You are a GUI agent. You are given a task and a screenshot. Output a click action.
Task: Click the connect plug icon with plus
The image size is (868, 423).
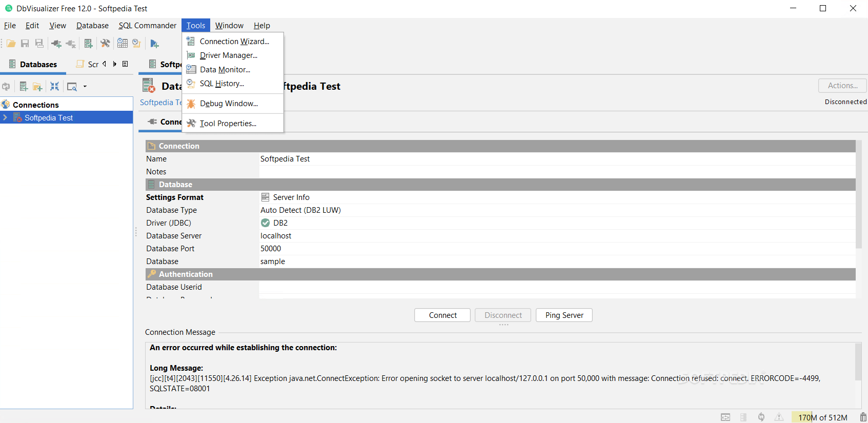tap(56, 44)
